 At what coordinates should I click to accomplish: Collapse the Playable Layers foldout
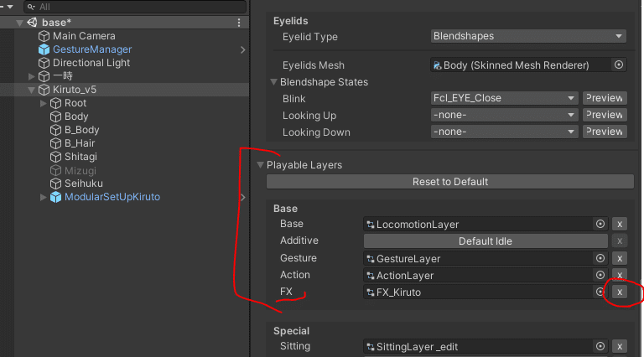(x=260, y=165)
